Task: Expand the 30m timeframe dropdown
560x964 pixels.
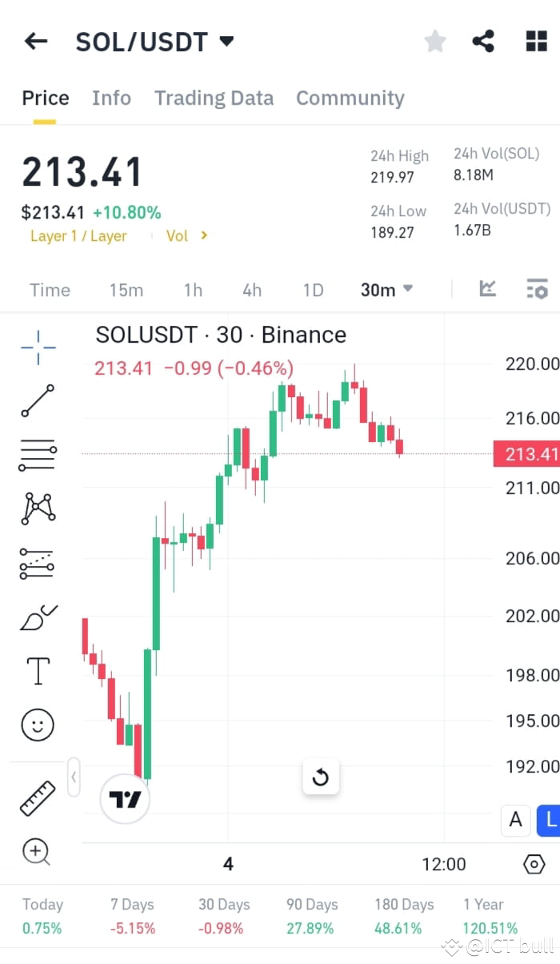Action: coord(386,290)
